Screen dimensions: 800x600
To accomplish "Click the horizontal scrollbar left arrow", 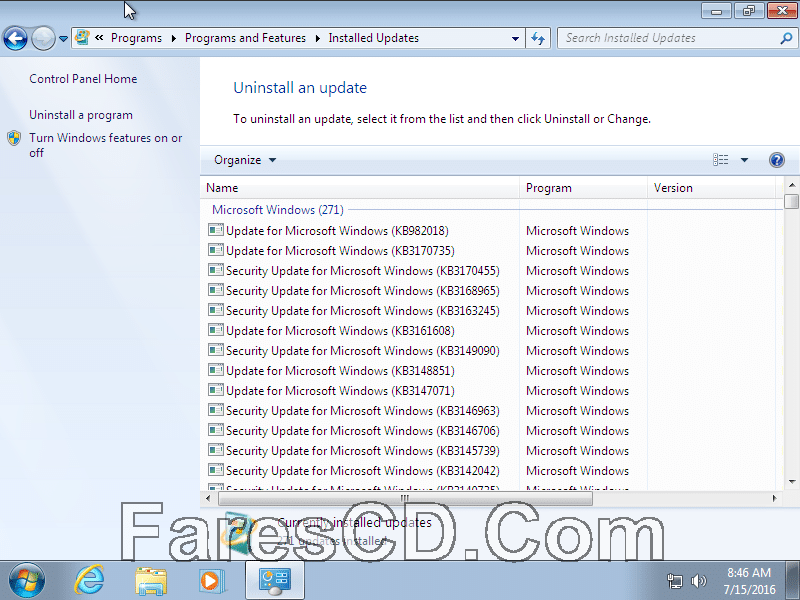I will 208,498.
